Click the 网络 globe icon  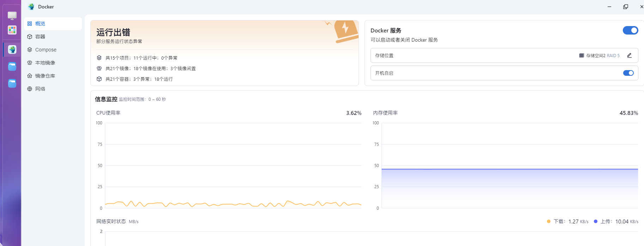pyautogui.click(x=30, y=89)
